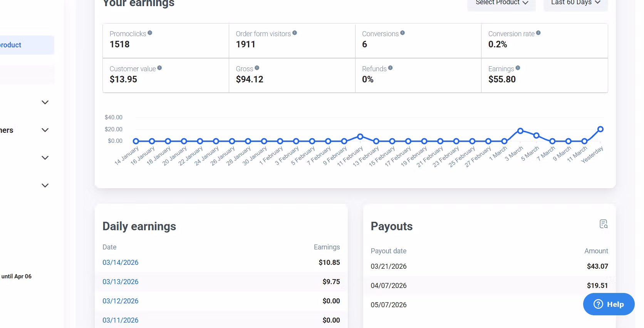Screen dimensions: 644x328
Task: Open the 03/12/2026 daily earnings entry
Action: pos(120,301)
